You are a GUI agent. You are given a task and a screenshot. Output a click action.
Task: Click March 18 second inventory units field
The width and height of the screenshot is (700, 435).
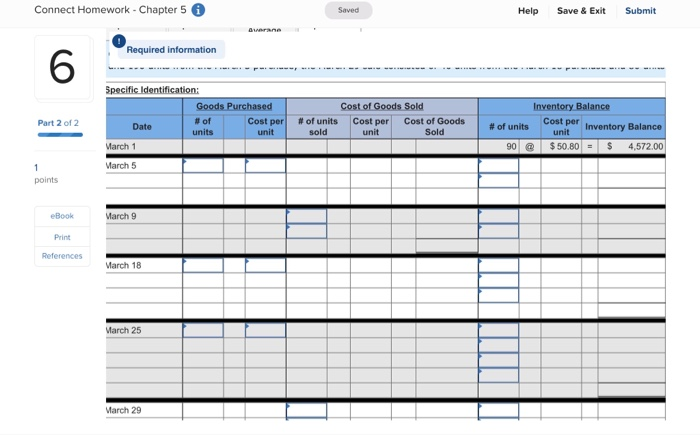[498, 280]
